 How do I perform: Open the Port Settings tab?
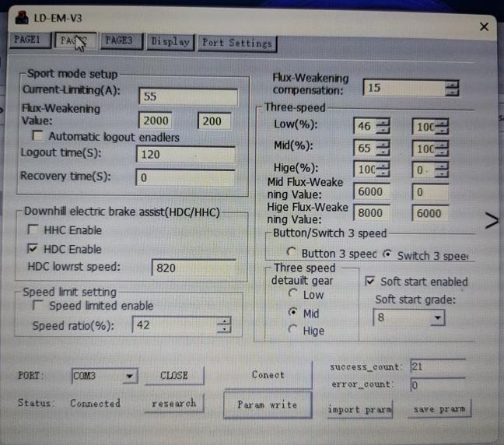[x=236, y=43]
